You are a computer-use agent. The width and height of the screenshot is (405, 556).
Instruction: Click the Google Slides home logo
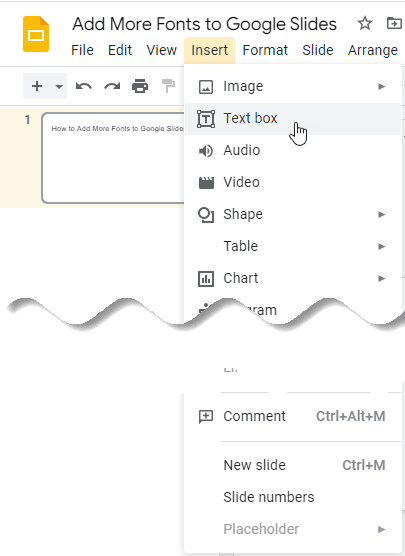(36, 34)
